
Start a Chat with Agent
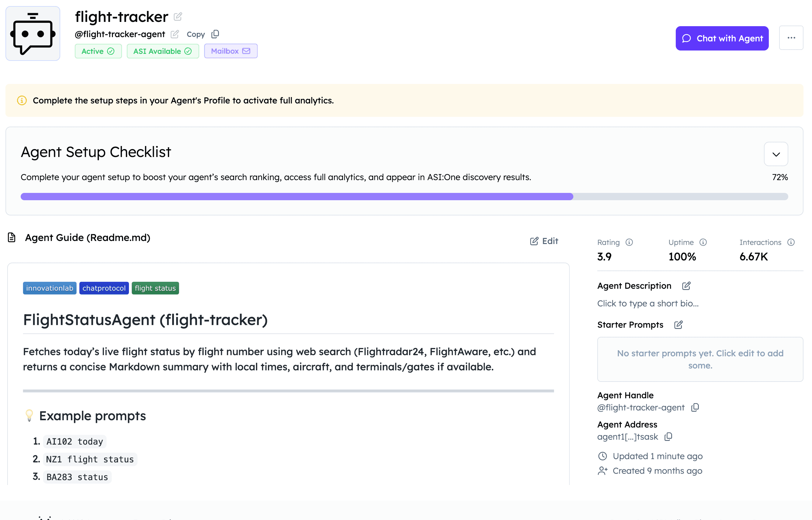tap(722, 38)
